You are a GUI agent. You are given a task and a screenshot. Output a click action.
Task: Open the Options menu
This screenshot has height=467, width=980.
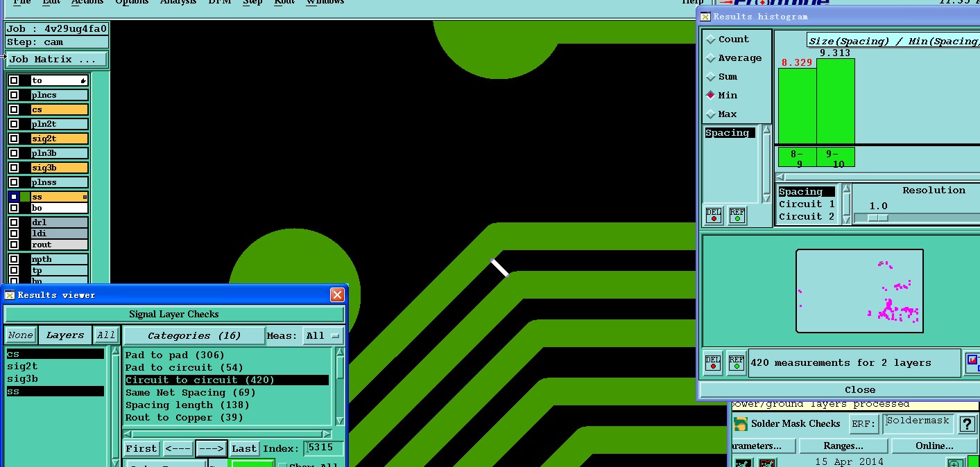(132, 2)
